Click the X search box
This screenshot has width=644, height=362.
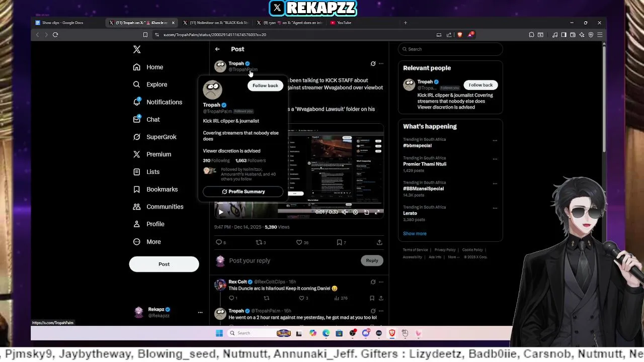[450, 49]
